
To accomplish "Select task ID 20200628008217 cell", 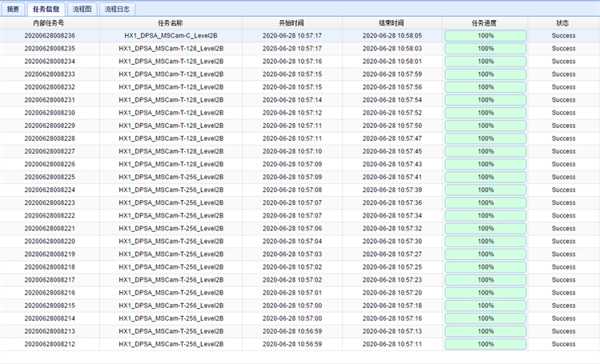I will click(x=50, y=280).
